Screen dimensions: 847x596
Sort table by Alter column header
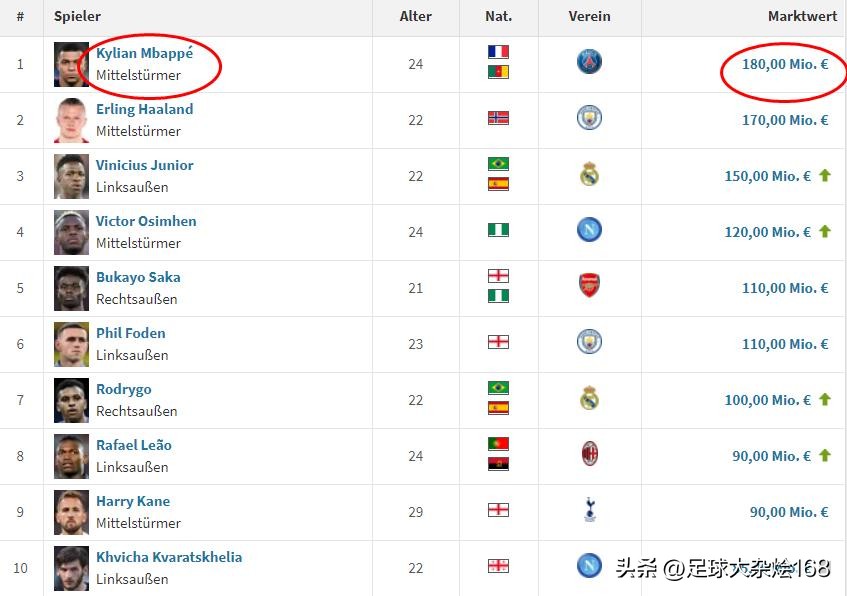(x=415, y=17)
